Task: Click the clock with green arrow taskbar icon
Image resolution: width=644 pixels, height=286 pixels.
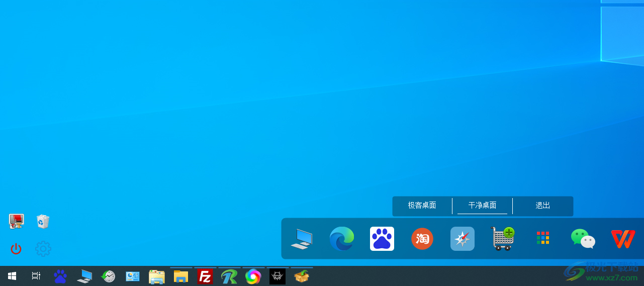Action: point(109,276)
